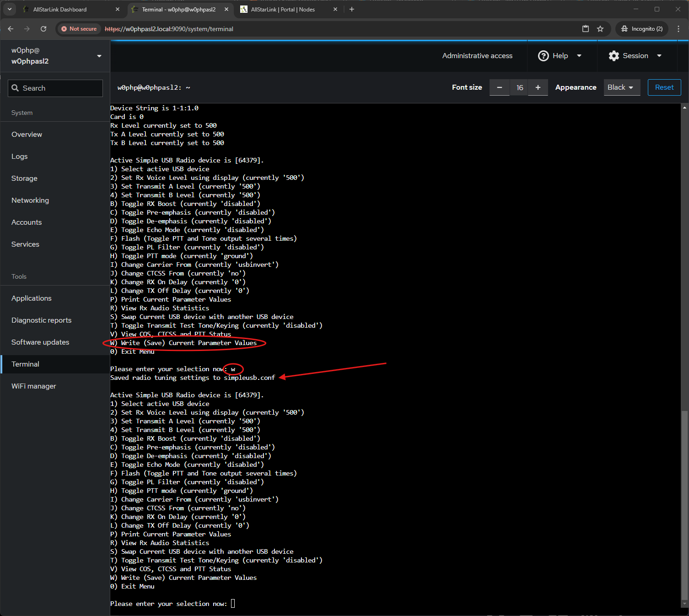
Task: Click the terminal vertical scrollbar
Action: [x=684, y=503]
